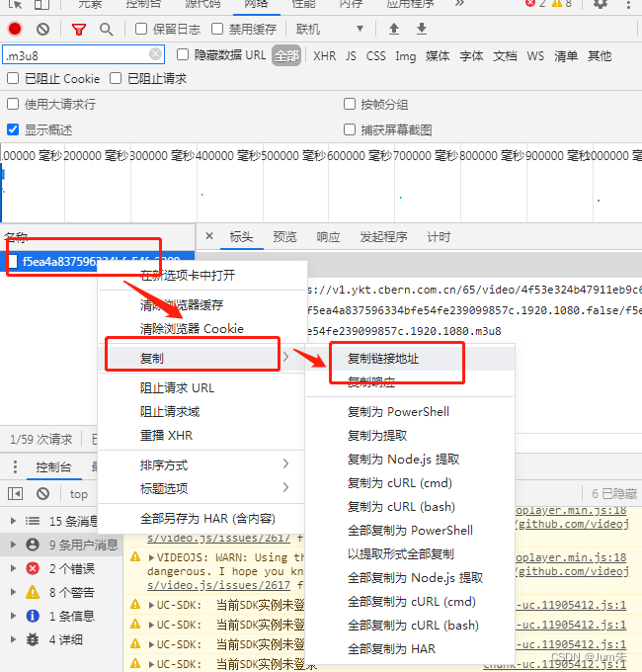
Task: Open network search magnifier
Action: click(107, 29)
